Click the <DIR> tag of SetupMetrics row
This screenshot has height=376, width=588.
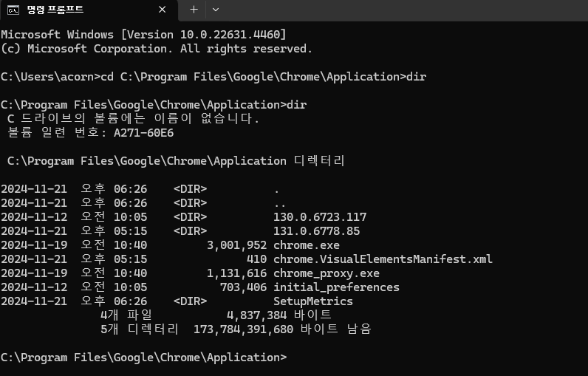click(190, 301)
